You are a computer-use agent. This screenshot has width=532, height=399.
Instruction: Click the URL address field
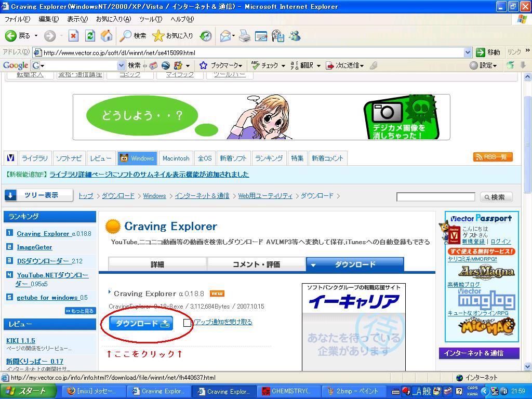click(253, 52)
